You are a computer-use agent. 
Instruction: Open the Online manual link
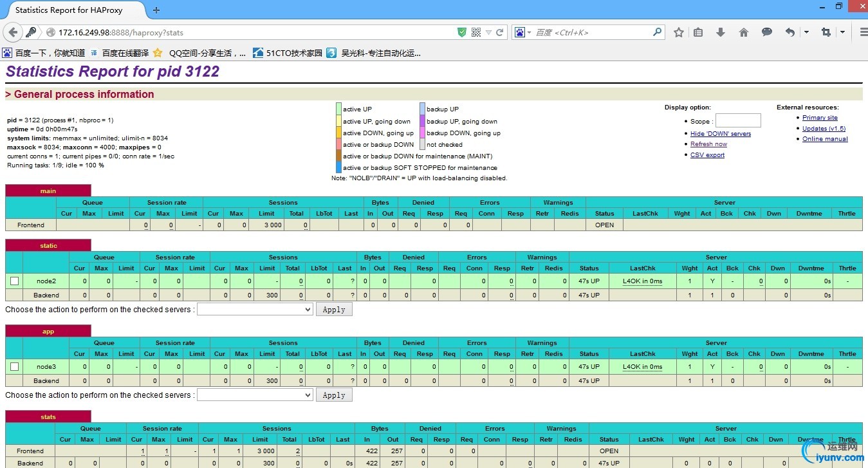825,139
